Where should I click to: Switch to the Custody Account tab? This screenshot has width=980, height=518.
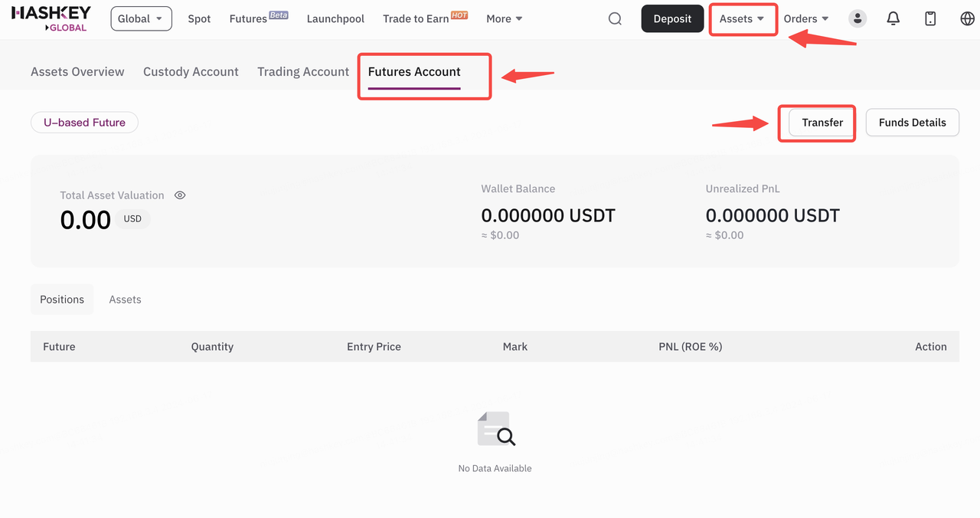[191, 71]
